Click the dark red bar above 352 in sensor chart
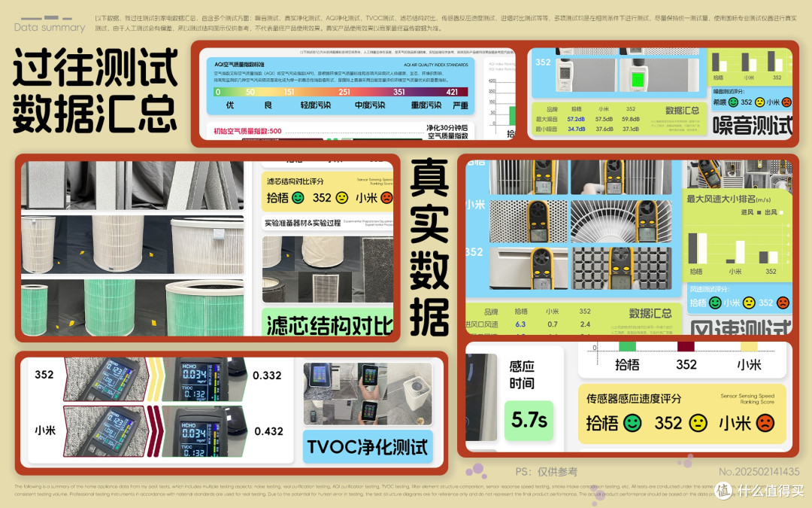 [686, 346]
